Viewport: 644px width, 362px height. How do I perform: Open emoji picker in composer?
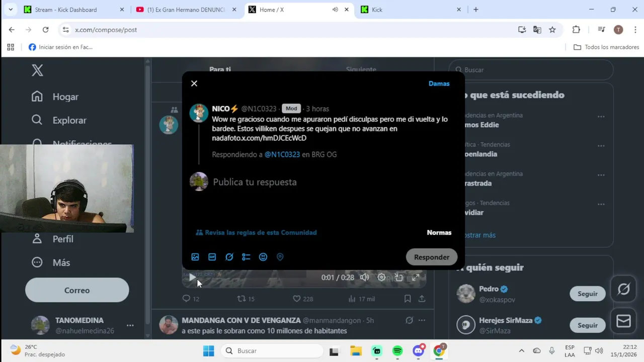tap(263, 257)
